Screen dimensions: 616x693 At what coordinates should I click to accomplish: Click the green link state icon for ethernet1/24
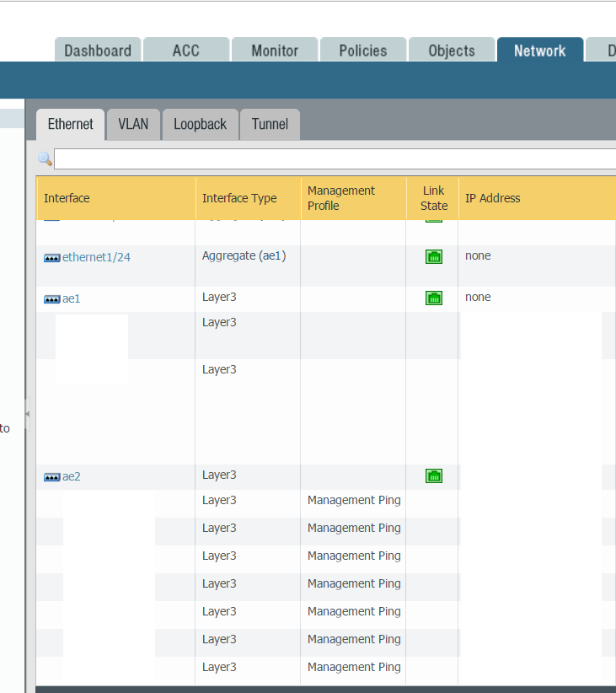coord(434,257)
